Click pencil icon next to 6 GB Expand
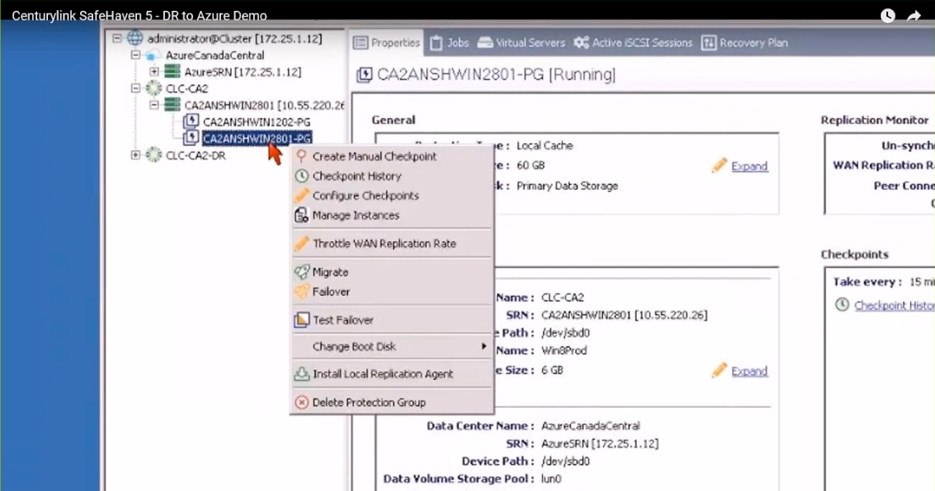 pyautogui.click(x=719, y=370)
